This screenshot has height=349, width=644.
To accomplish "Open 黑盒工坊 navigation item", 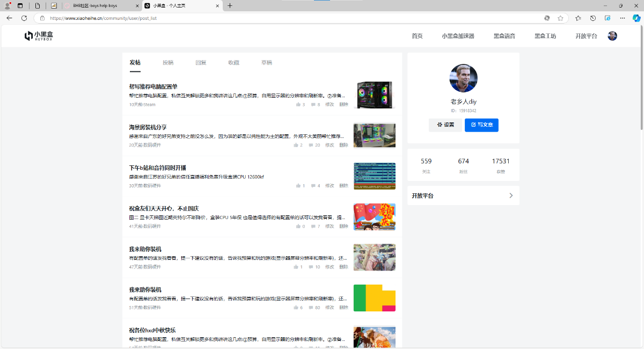I will [545, 36].
